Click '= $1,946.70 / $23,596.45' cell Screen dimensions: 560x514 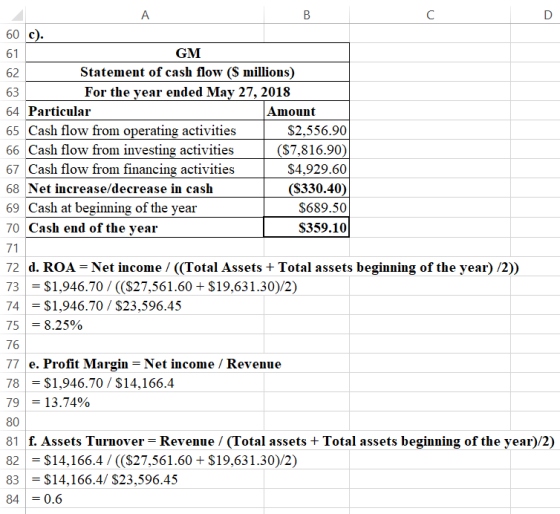(106, 306)
